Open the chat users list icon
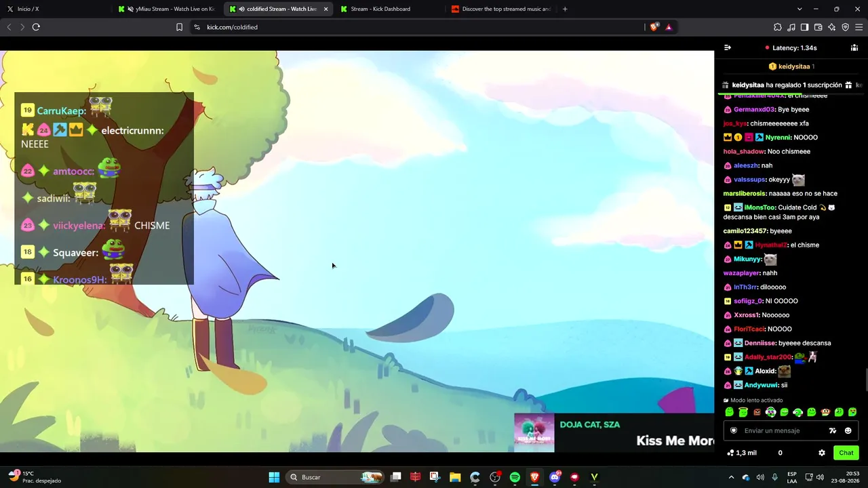The height and width of the screenshot is (488, 868). (x=854, y=47)
